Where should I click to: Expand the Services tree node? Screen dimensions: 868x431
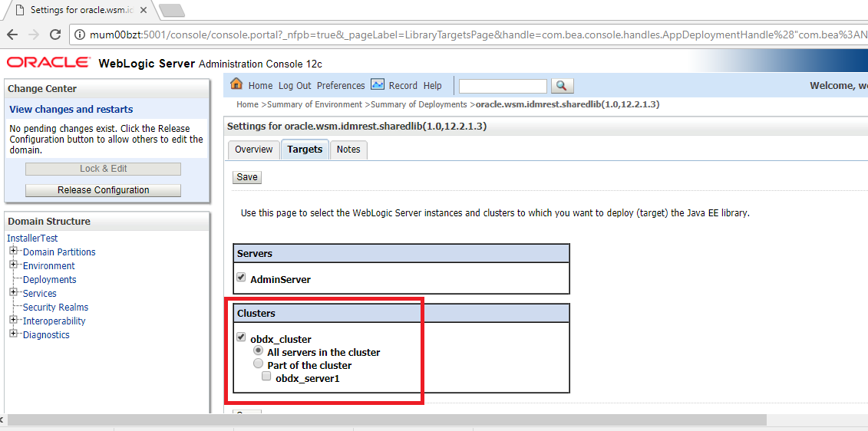coord(14,292)
